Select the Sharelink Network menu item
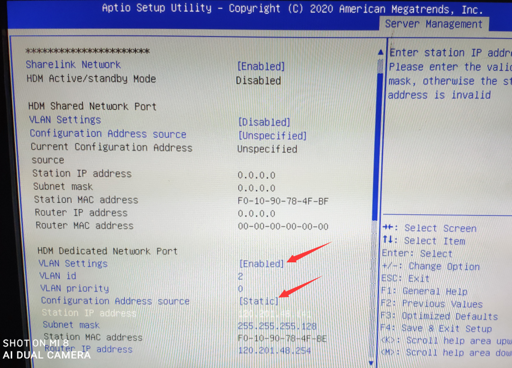 73,64
